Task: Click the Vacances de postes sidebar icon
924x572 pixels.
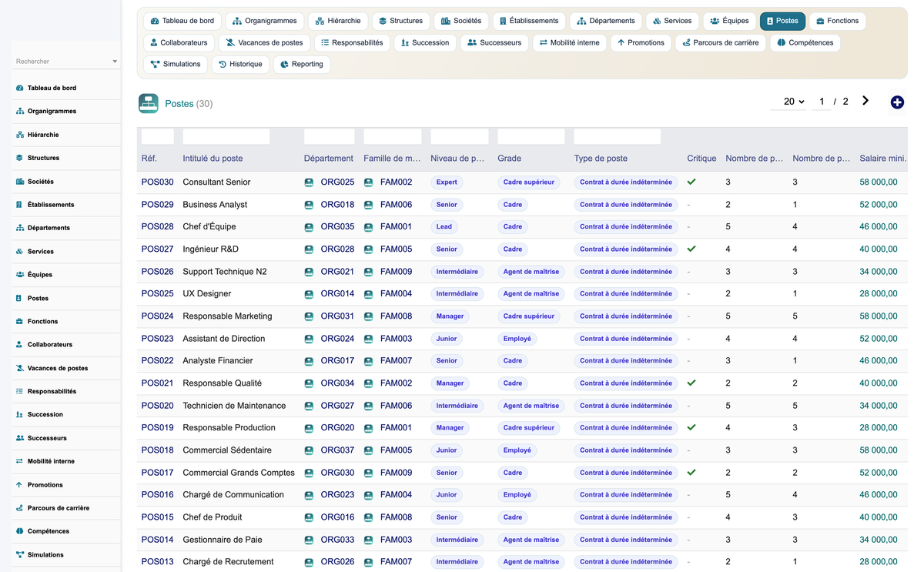Action: tap(19, 368)
